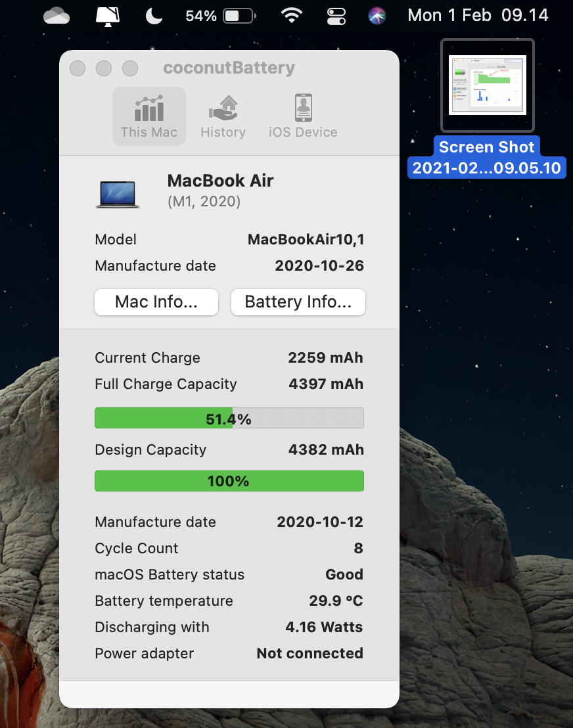The width and height of the screenshot is (573, 728).
Task: Open the iOS Device tab
Action: pos(303,116)
